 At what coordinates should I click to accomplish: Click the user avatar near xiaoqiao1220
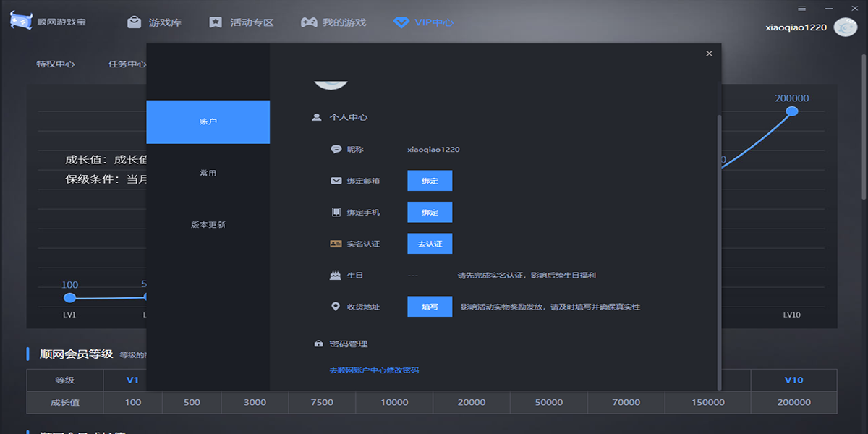[x=844, y=26]
